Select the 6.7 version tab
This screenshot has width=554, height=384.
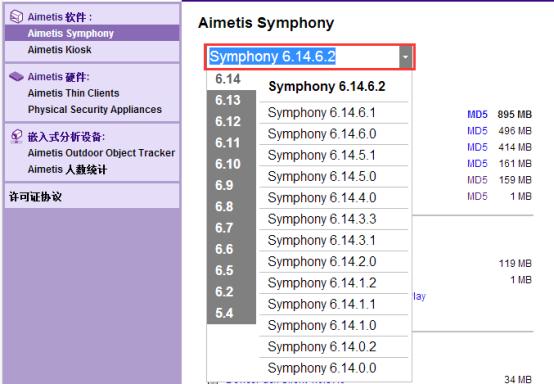click(231, 228)
